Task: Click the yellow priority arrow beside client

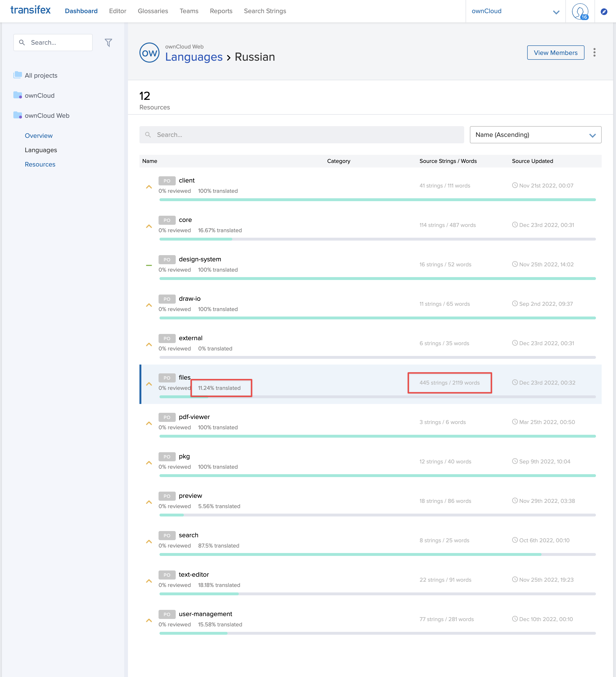Action: pyautogui.click(x=149, y=187)
